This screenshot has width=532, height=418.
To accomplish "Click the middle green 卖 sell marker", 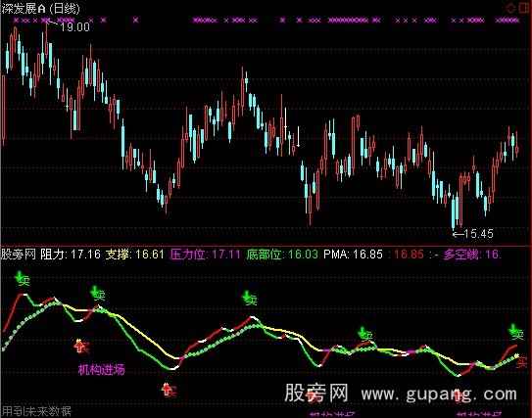I will (x=250, y=299).
